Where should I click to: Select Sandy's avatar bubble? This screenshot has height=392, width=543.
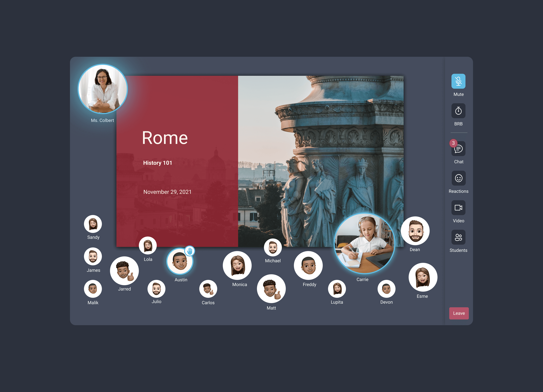point(93,224)
